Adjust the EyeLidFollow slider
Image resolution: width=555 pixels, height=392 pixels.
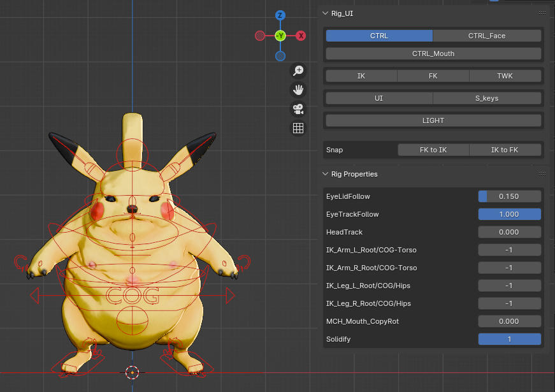tap(509, 196)
